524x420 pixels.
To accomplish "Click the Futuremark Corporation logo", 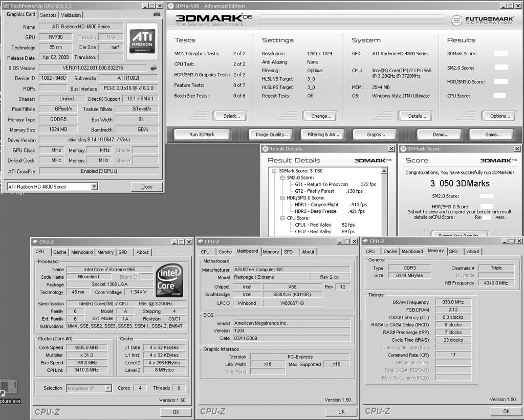I will 483,20.
